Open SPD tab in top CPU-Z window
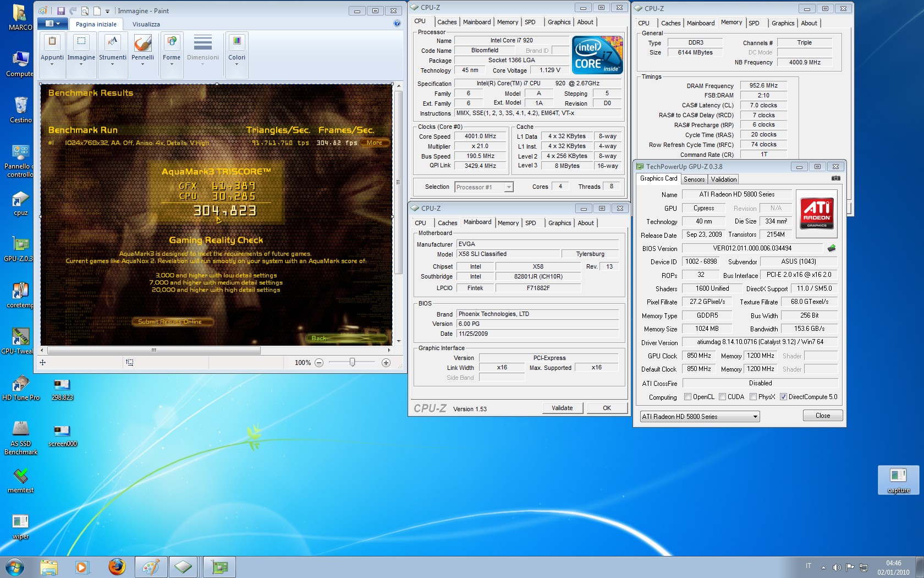The width and height of the screenshot is (924, 578). point(530,22)
